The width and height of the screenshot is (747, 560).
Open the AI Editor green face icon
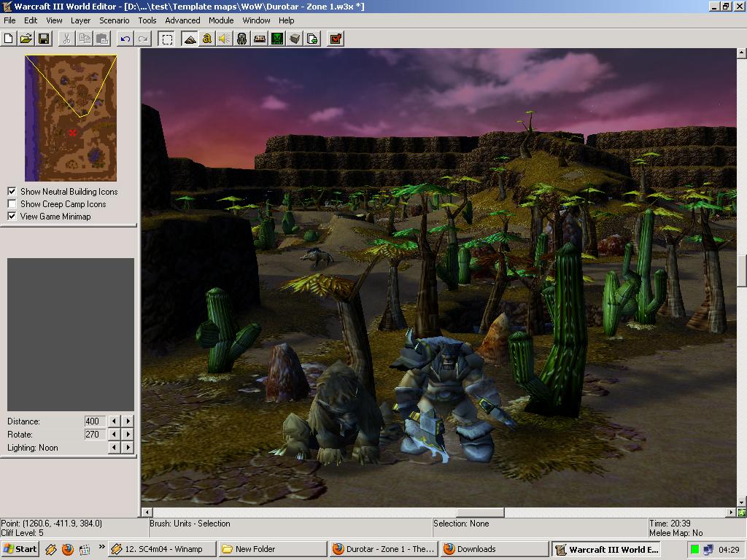[277, 39]
